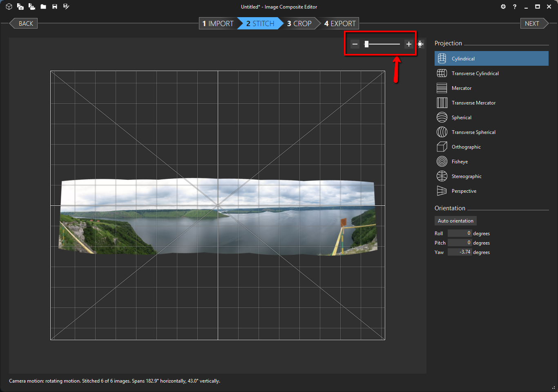558x392 pixels.
Task: Save project with the floppy disk icon
Action: [55, 7]
